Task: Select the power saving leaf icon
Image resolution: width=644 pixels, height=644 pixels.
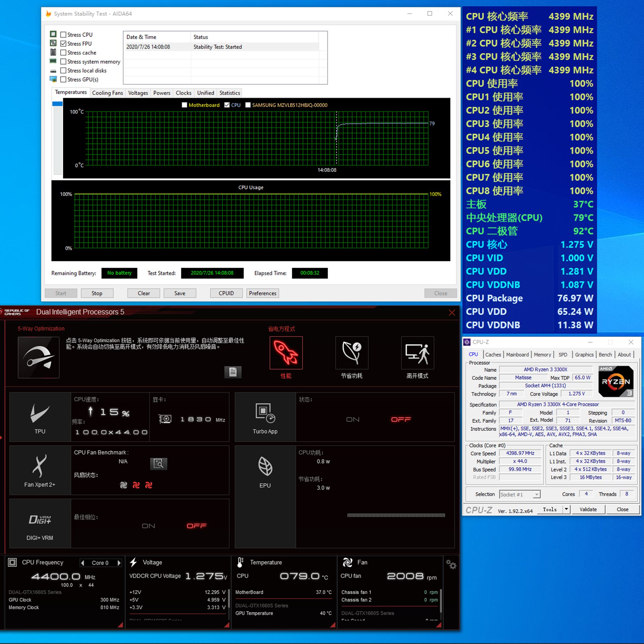Action: click(x=352, y=353)
